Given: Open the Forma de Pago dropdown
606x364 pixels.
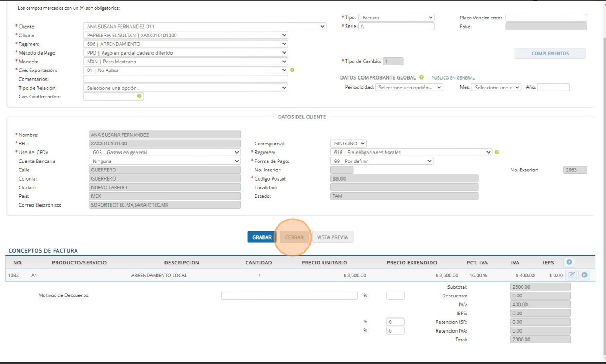Looking at the screenshot, I should click(x=382, y=161).
